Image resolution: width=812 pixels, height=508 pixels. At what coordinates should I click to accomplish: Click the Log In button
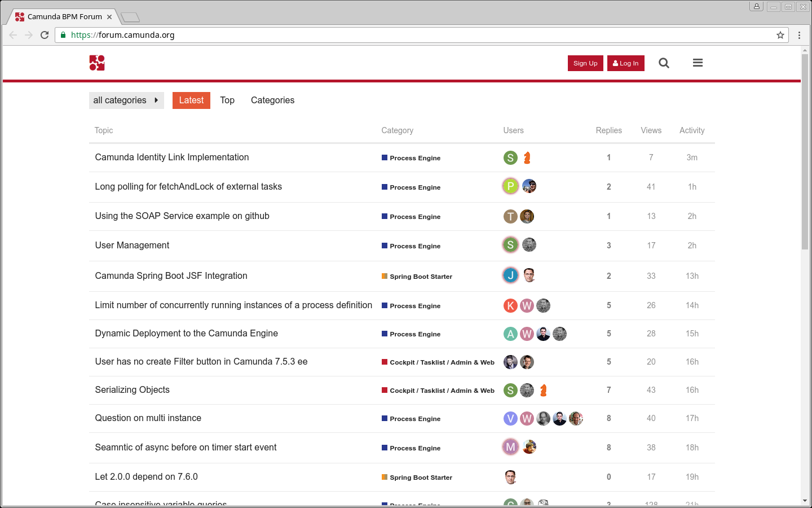tap(626, 63)
